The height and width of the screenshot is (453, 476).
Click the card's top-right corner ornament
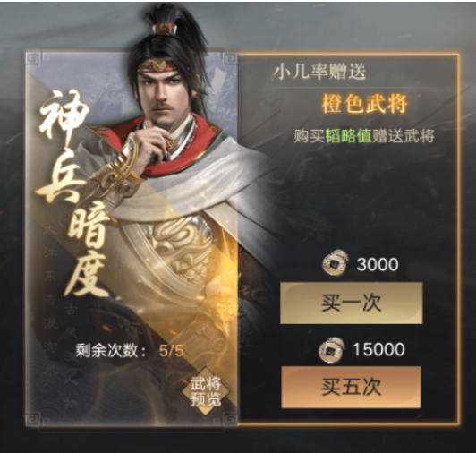pos(229,61)
